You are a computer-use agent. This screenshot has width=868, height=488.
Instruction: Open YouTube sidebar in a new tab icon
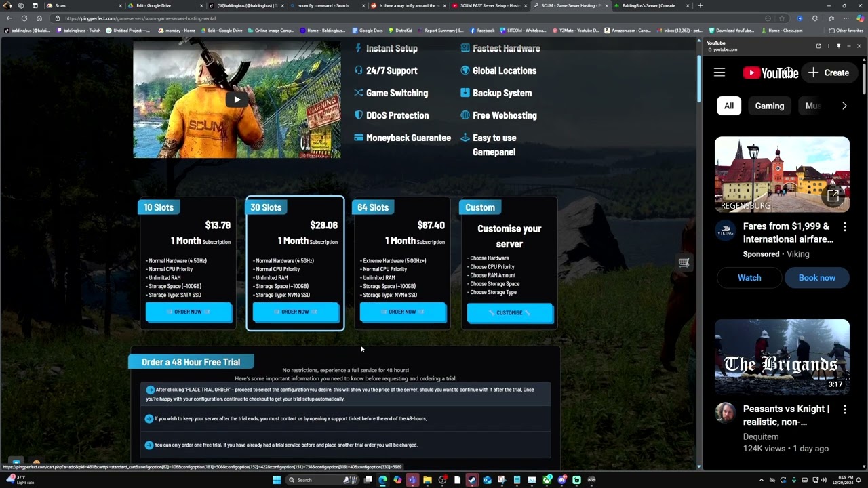[818, 46]
